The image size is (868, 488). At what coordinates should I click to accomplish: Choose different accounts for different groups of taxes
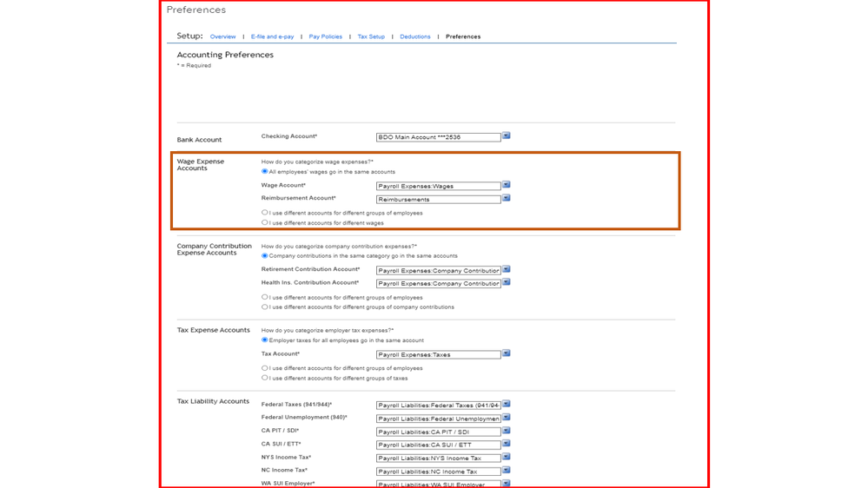pyautogui.click(x=265, y=379)
